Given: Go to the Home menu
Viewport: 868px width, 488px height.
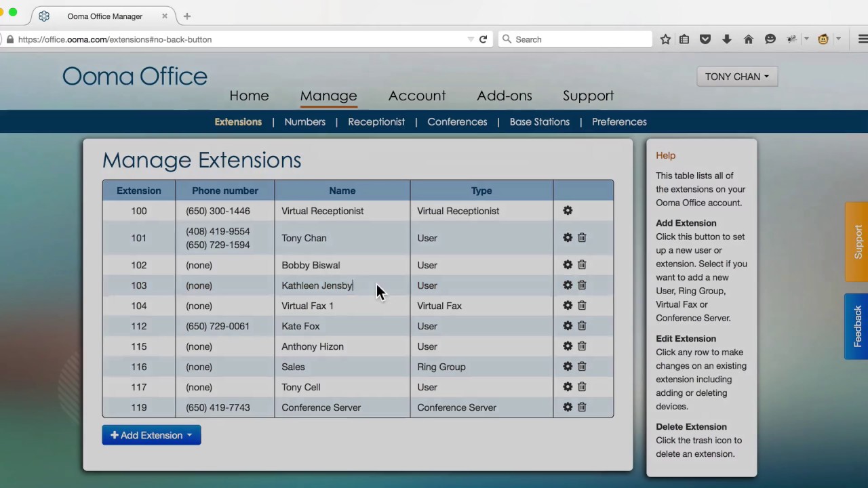Looking at the screenshot, I should 249,96.
